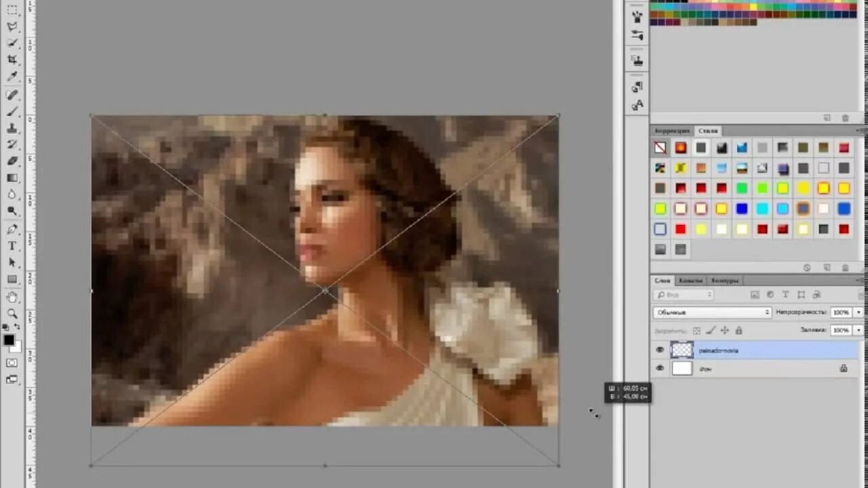868x488 pixels.
Task: Open the Character Styles panel icon
Action: point(637,105)
